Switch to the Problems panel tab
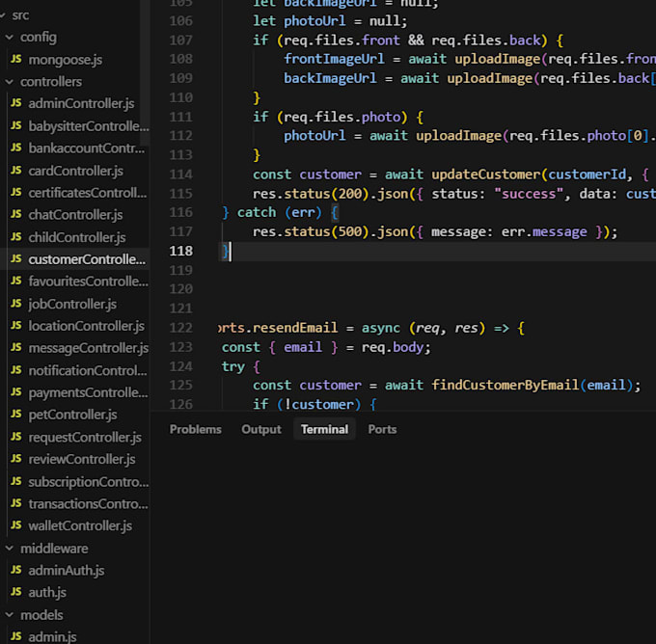This screenshot has width=656, height=644. pyautogui.click(x=196, y=429)
